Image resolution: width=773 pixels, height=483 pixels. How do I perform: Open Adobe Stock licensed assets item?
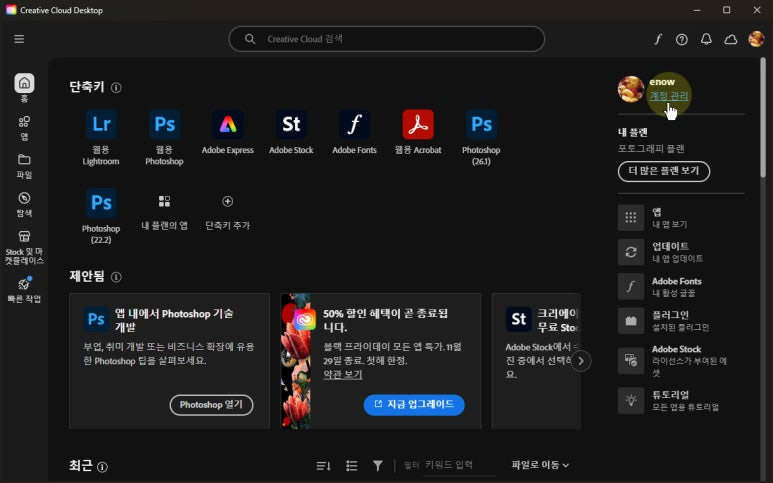tap(681, 361)
